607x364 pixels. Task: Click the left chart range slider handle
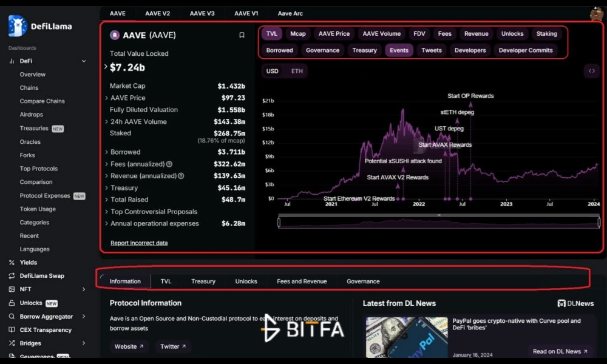tap(279, 223)
